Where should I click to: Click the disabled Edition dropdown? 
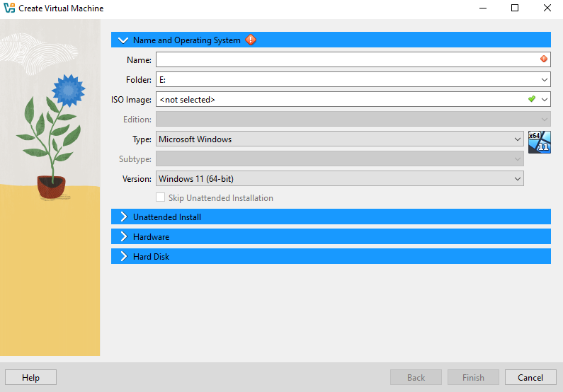pyautogui.click(x=353, y=119)
